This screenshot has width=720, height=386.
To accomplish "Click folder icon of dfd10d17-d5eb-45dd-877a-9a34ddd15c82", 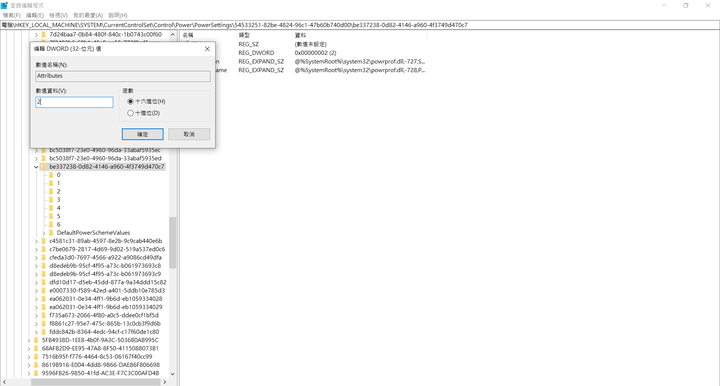I will [x=44, y=282].
